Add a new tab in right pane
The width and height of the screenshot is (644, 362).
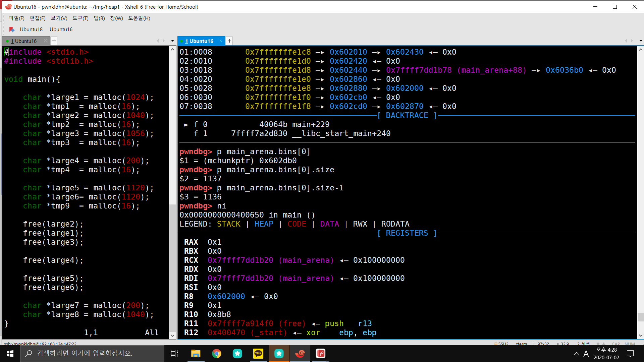[229, 41]
